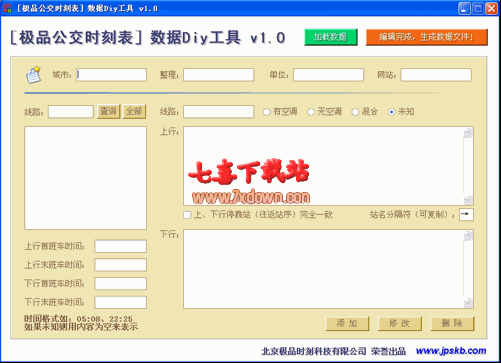Click the 上行 scrollbar down arrow
Viewport: 501px width, 363px height.
coord(468,199)
